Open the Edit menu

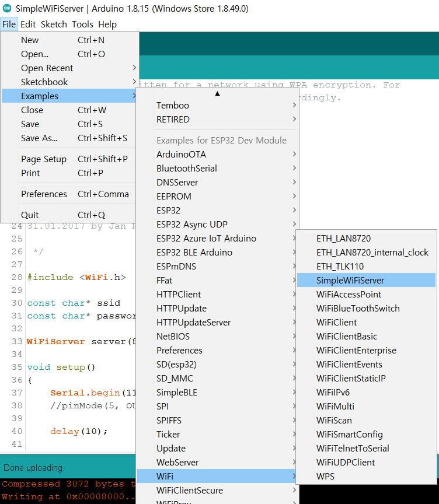[28, 24]
